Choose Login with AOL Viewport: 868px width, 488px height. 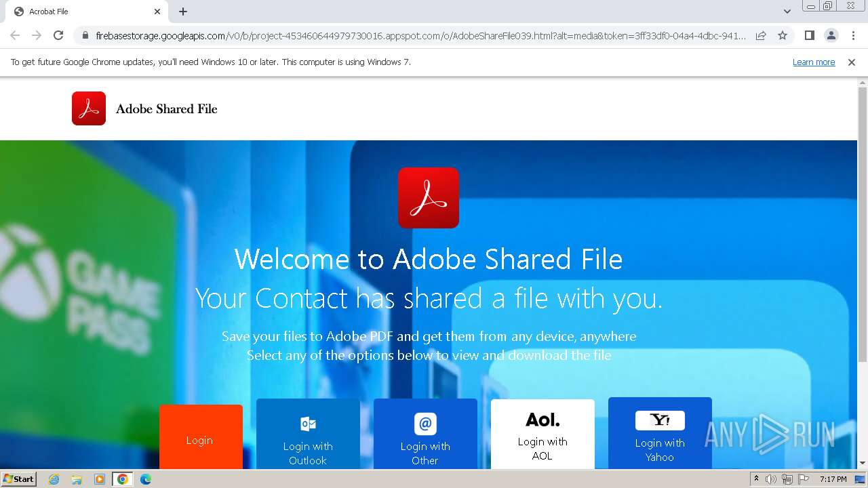[542, 434]
